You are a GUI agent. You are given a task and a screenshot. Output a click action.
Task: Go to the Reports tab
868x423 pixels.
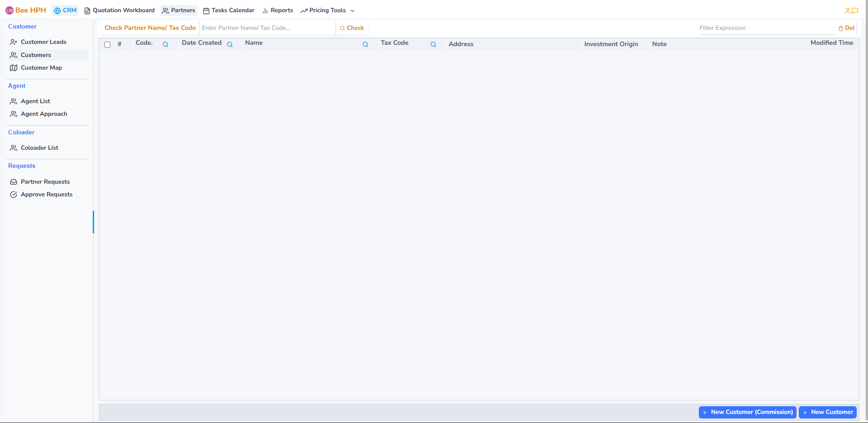click(278, 10)
